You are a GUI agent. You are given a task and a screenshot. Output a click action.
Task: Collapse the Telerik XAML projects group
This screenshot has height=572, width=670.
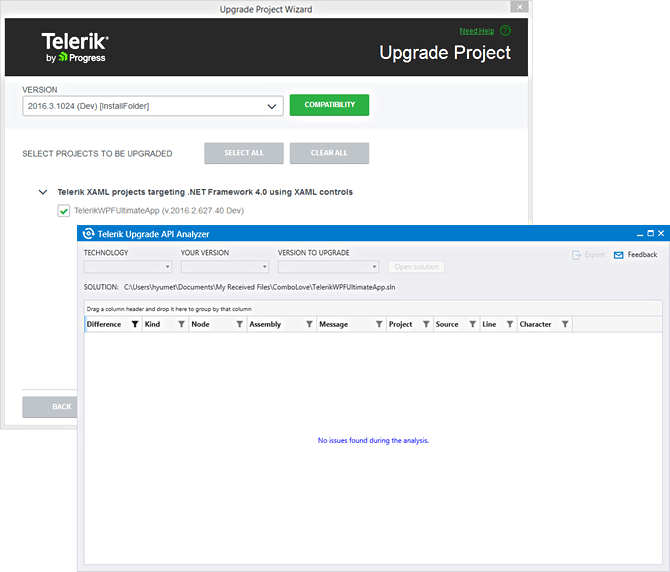pos(43,192)
